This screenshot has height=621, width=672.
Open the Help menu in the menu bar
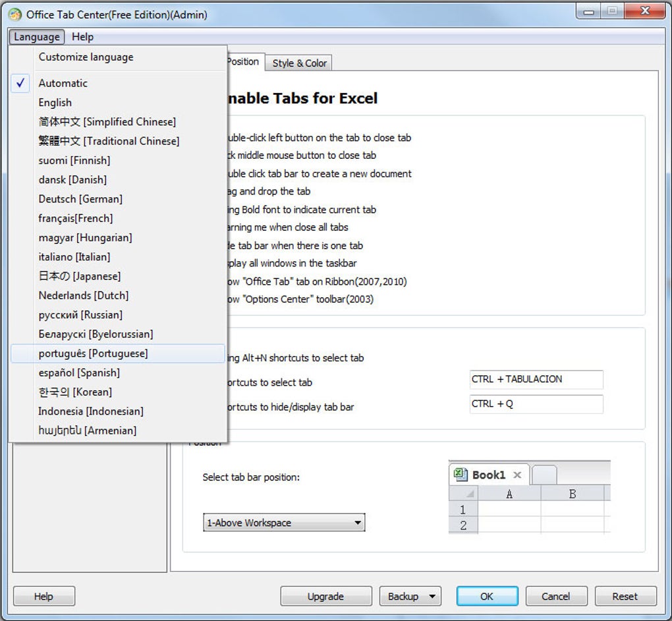point(82,37)
